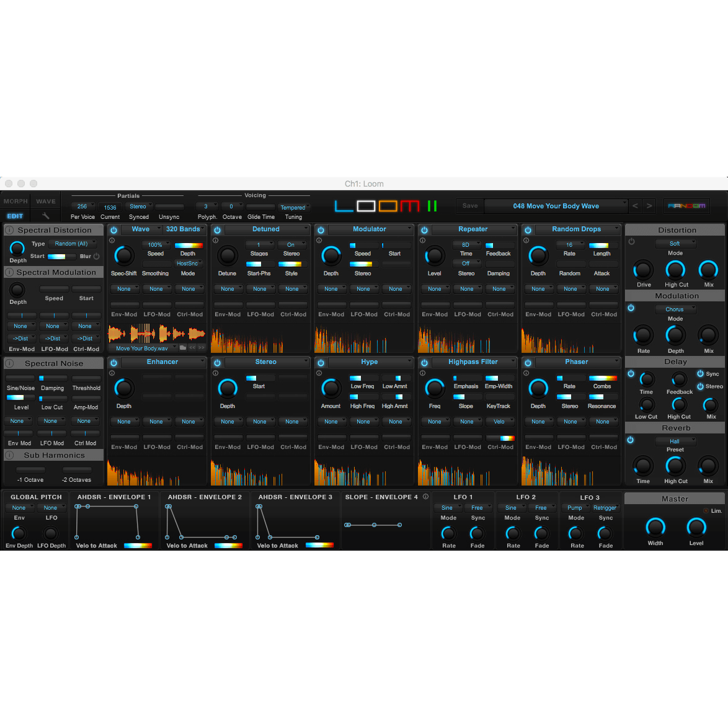Click the Repeater Feedback slider
728x728 pixels.
(x=498, y=246)
